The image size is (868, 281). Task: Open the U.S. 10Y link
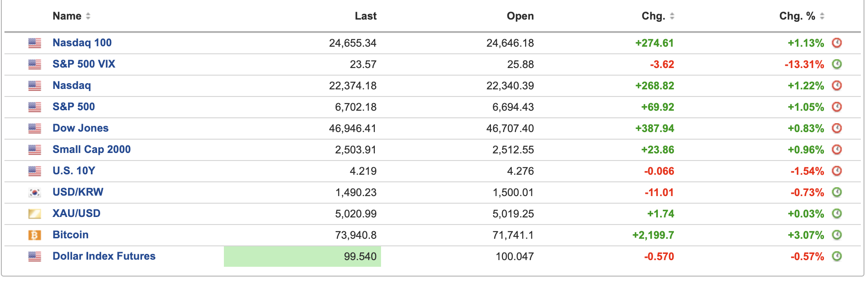pos(73,171)
